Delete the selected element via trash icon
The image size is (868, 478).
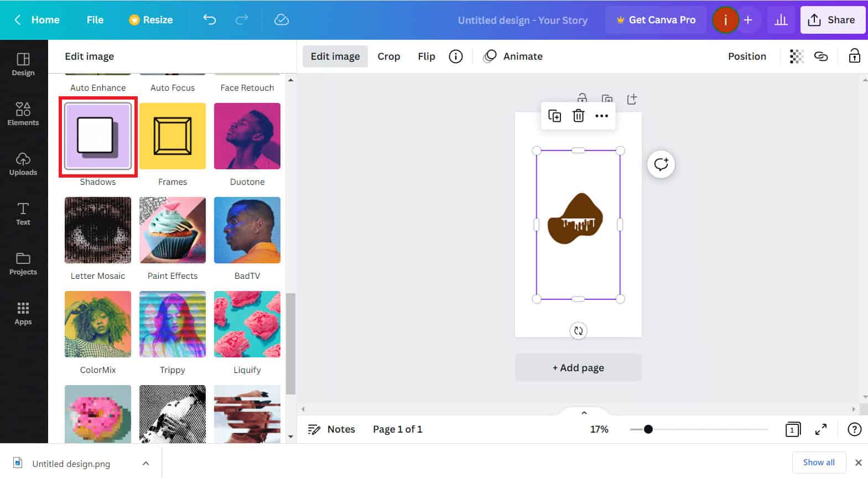point(578,116)
